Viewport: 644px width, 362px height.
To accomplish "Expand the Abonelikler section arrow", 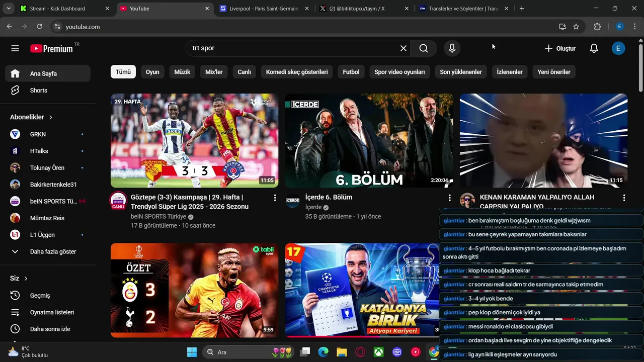I will pyautogui.click(x=51, y=117).
